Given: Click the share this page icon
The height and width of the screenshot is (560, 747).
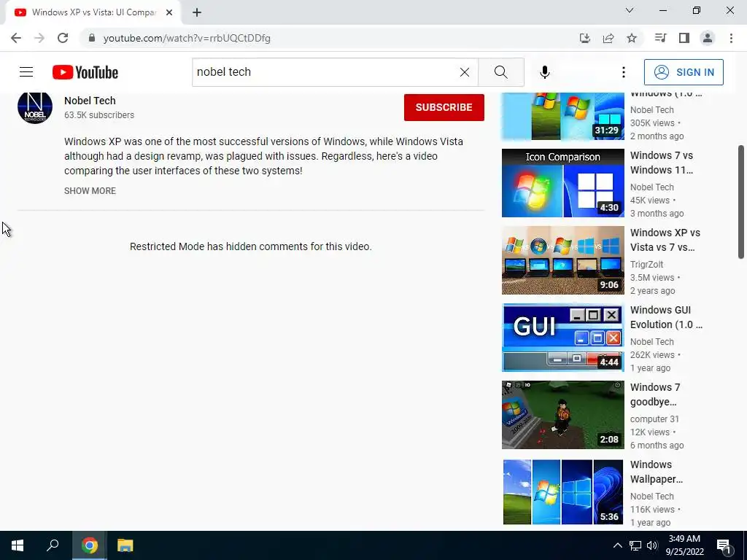Looking at the screenshot, I should 608,38.
